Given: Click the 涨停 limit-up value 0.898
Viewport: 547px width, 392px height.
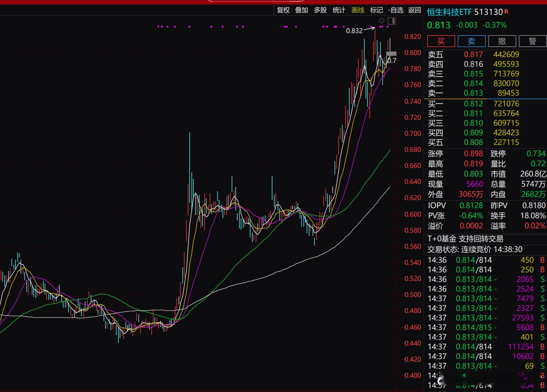Looking at the screenshot, I should pos(473,153).
